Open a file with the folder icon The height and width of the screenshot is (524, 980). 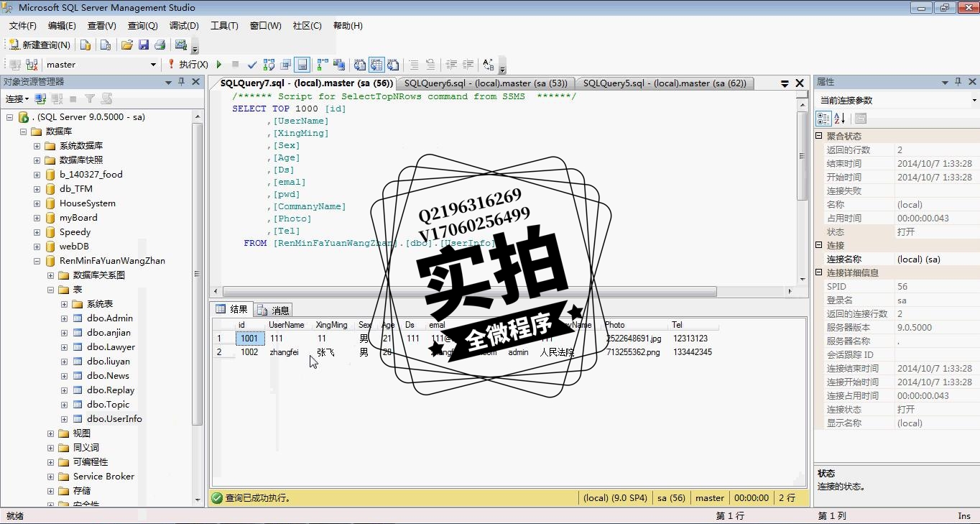(127, 45)
